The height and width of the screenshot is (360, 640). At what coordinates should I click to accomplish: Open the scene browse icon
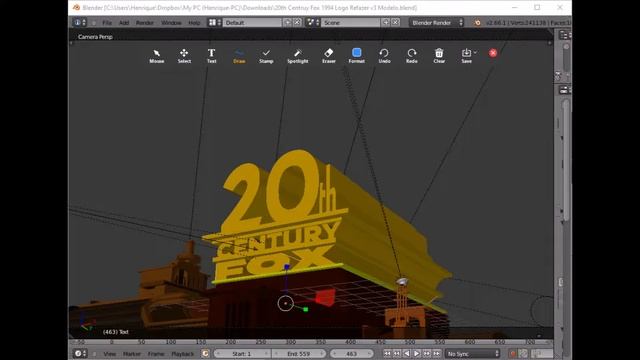313,23
